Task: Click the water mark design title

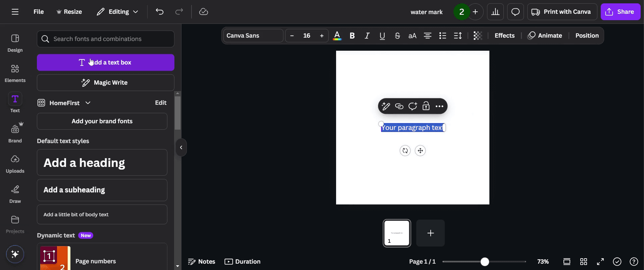Action: 427,12
